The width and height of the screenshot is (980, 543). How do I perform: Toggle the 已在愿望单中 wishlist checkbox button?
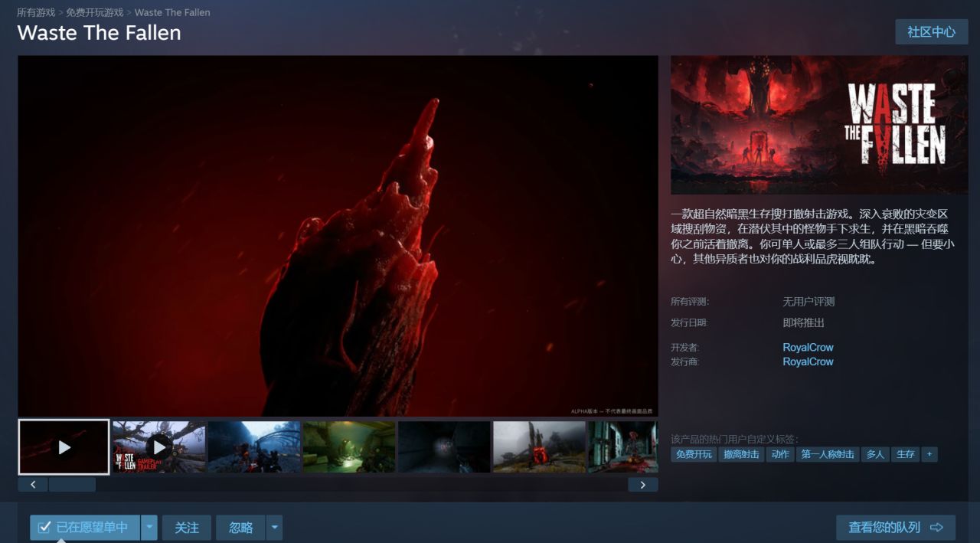(85, 528)
